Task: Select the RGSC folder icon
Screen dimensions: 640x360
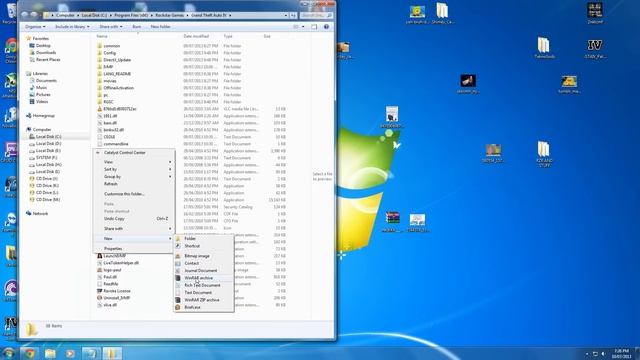Action: pos(100,102)
